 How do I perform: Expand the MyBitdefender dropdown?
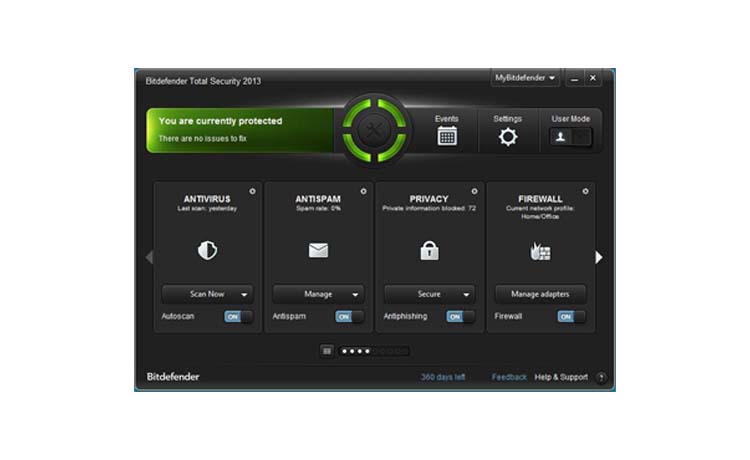[525, 78]
